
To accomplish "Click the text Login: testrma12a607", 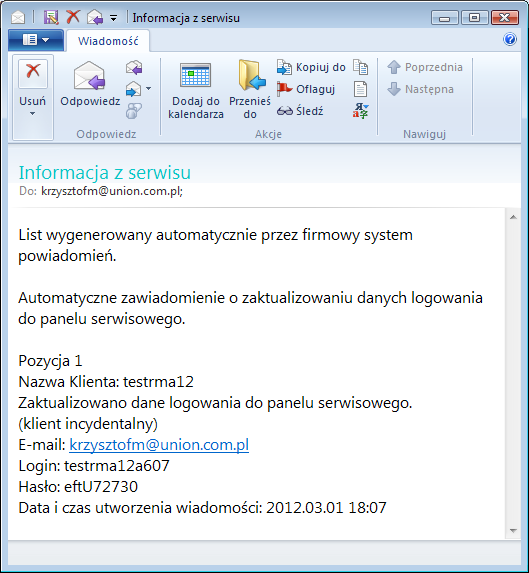I will (x=94, y=466).
